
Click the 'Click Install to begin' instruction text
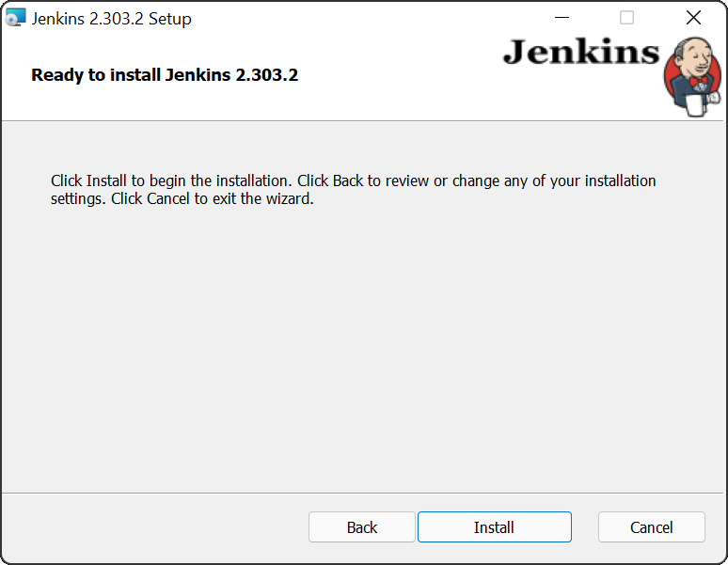pyautogui.click(x=353, y=189)
